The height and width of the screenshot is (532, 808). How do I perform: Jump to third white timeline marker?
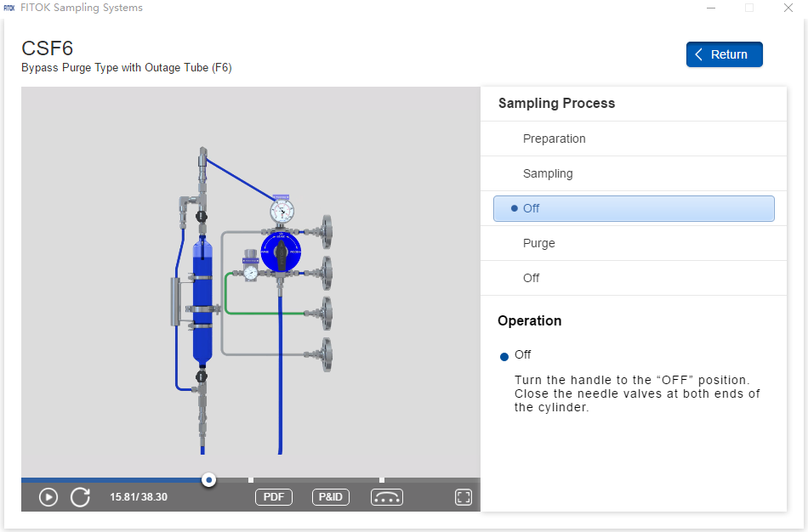click(382, 480)
